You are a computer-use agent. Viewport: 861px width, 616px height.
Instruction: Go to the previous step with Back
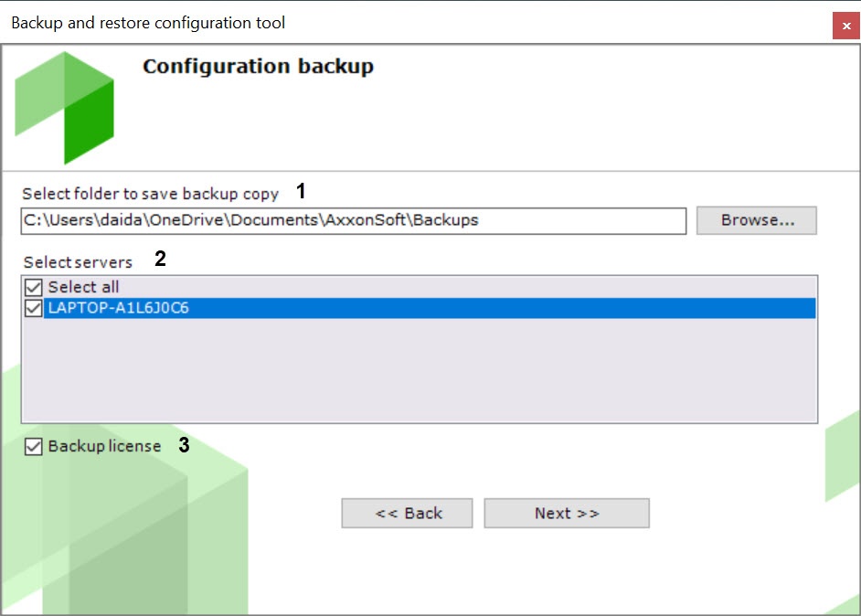[407, 513]
